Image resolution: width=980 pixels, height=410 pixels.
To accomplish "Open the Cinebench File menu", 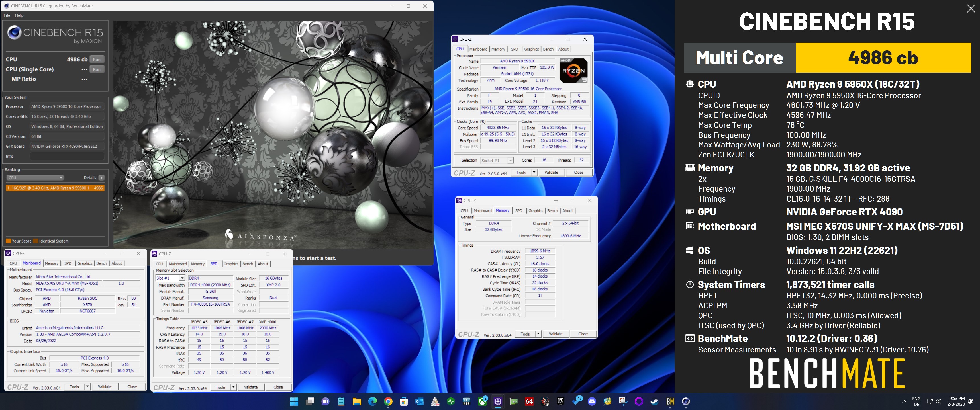I will [x=7, y=15].
